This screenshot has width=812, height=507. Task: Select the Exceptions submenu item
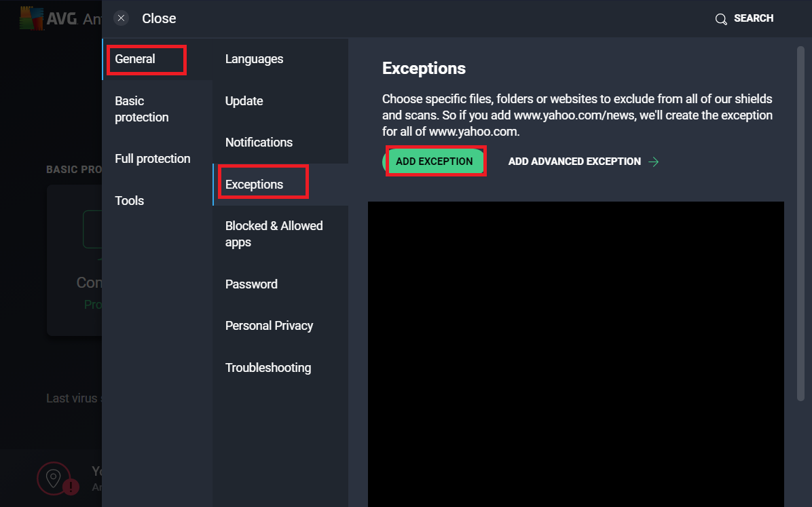coord(255,185)
